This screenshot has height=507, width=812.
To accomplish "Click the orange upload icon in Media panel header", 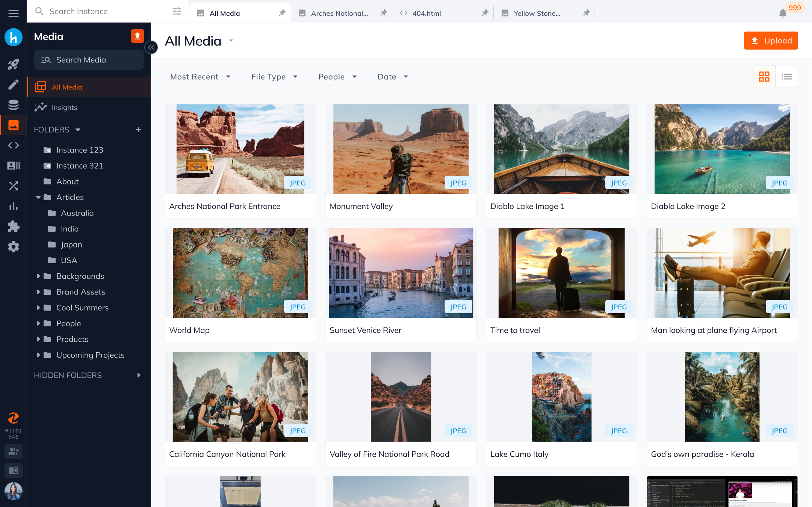I will tap(138, 36).
